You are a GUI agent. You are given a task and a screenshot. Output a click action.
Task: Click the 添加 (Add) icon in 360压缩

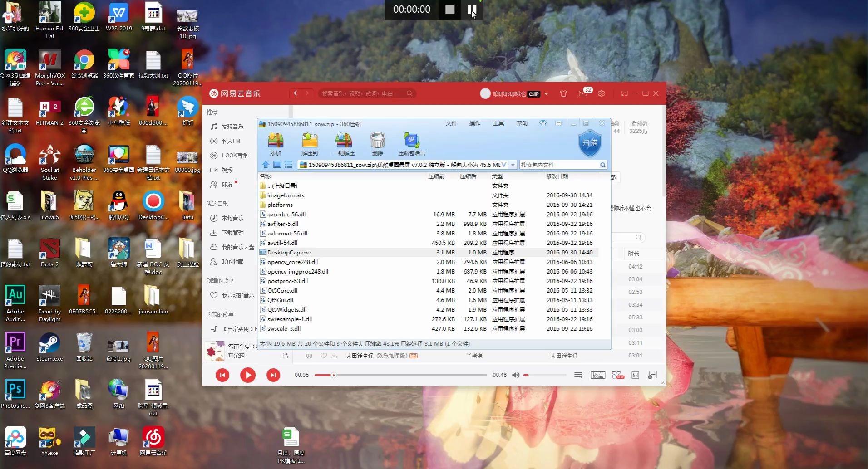coord(275,144)
